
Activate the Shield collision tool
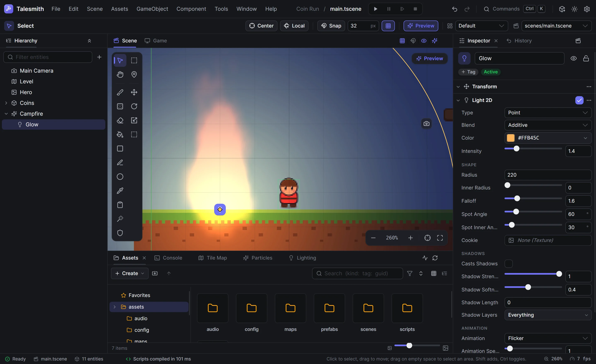120,233
